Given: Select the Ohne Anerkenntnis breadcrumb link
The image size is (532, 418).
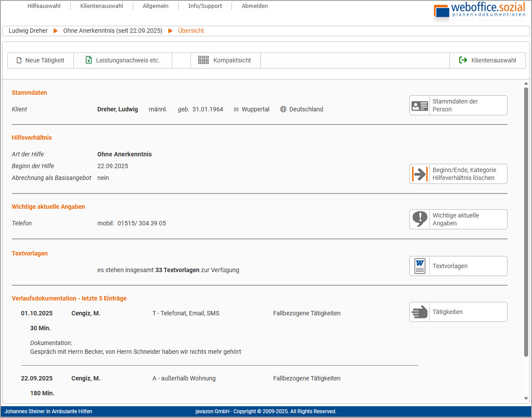Looking at the screenshot, I should 113,31.
